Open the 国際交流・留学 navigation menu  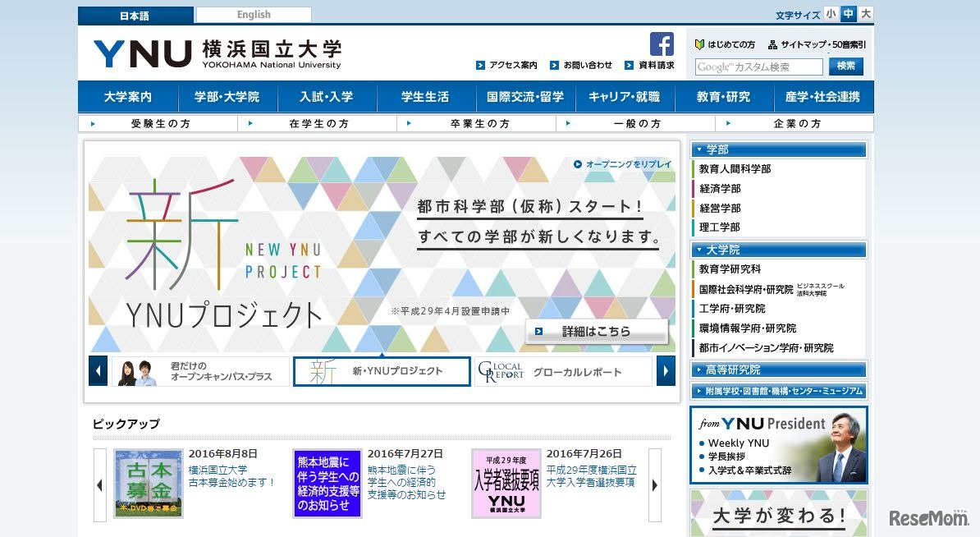[524, 97]
